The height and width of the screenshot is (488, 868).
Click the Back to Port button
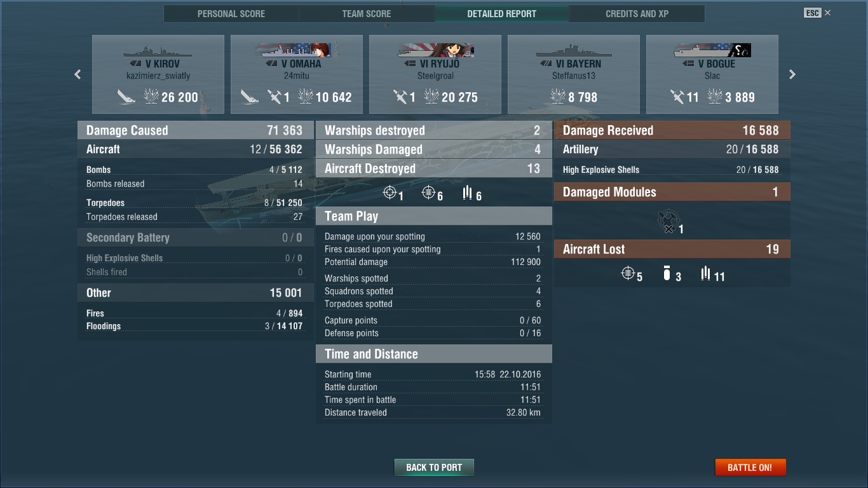(x=434, y=467)
